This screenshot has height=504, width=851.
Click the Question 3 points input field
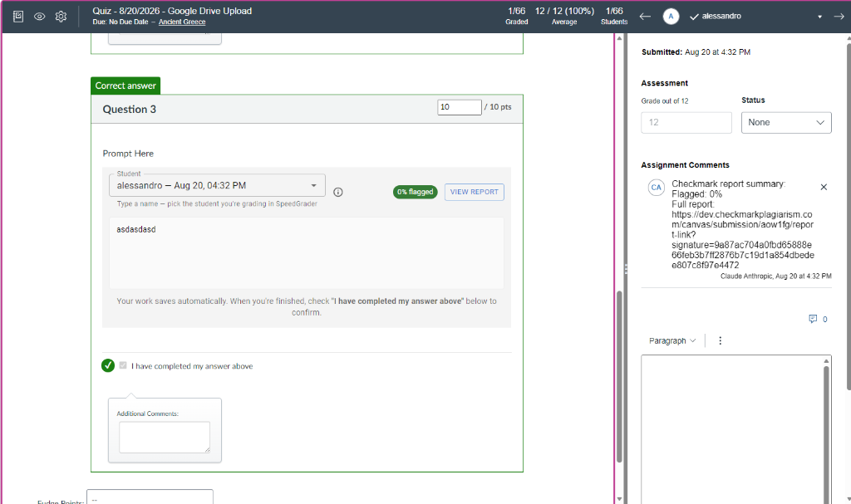tap(459, 107)
